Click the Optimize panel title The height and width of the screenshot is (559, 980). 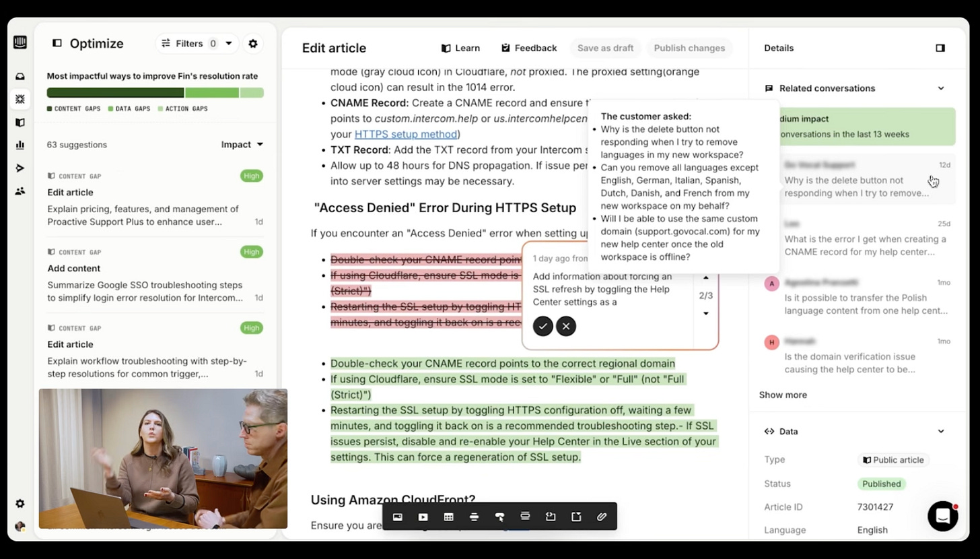tap(97, 43)
